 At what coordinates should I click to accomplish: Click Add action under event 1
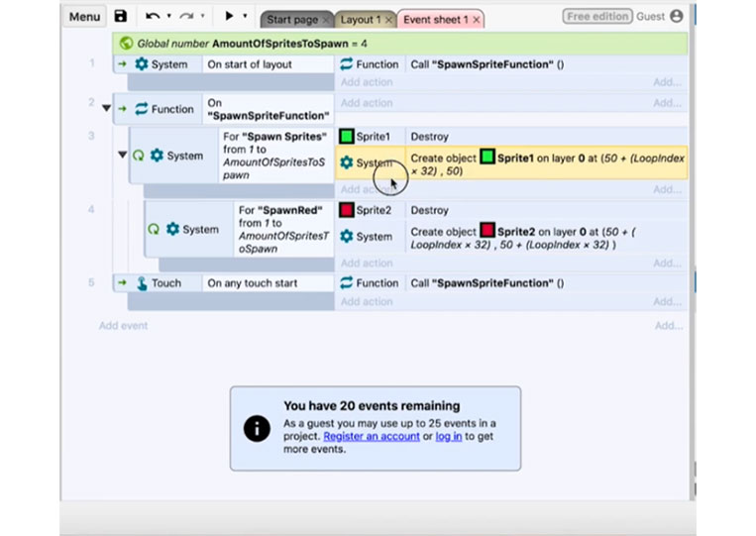point(367,82)
